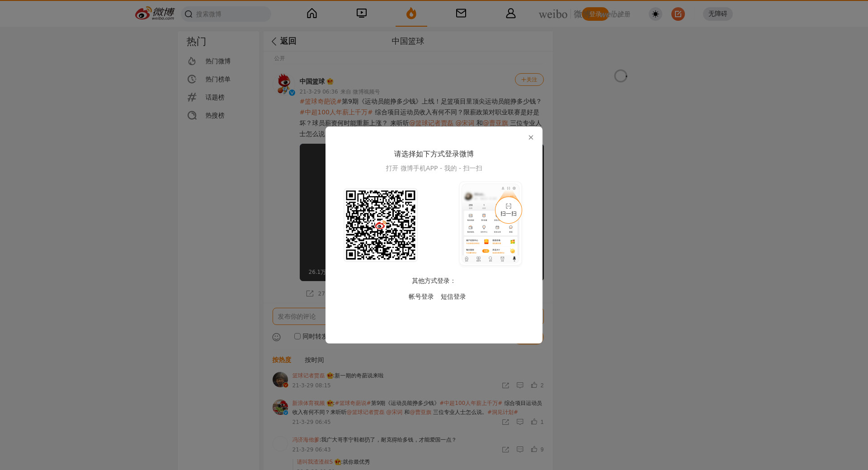The width and height of the screenshot is (868, 470).
Task: Click the Weibo logo in the header
Action: pos(155,14)
